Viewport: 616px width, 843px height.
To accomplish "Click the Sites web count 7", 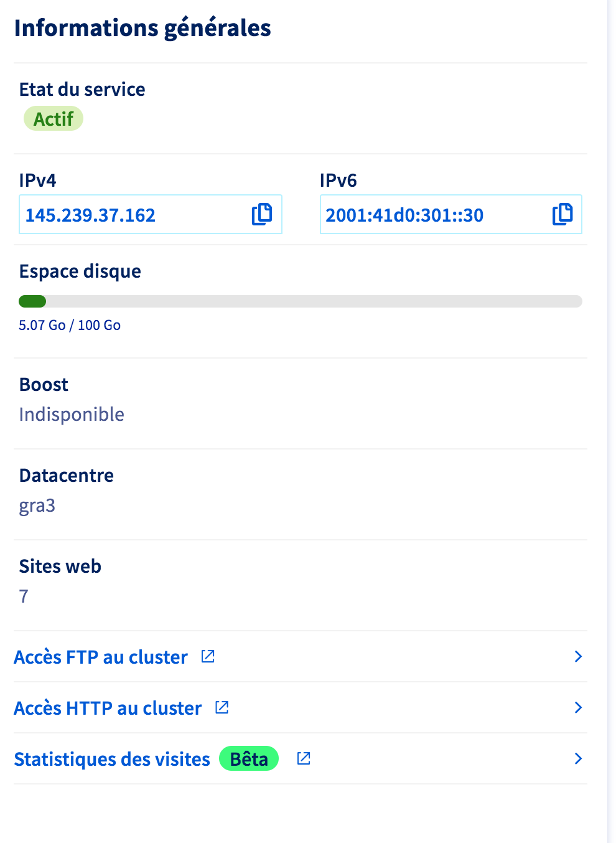I will point(24,596).
